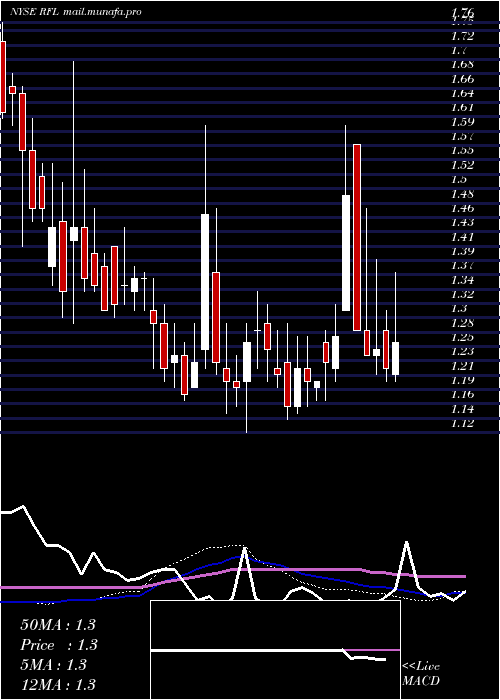Click the NYSE RFL chart title text
The height and width of the screenshot is (700, 500).
(x=75, y=12)
